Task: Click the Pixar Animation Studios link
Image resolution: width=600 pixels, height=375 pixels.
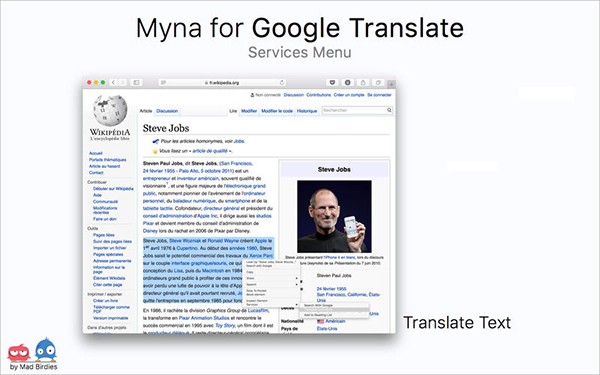Action: coord(204,318)
